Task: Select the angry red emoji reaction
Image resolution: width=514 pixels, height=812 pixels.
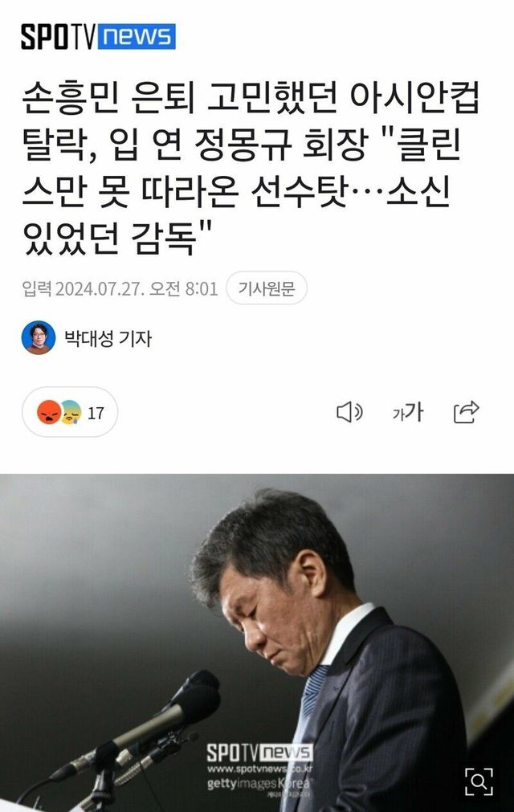Action: [x=49, y=413]
